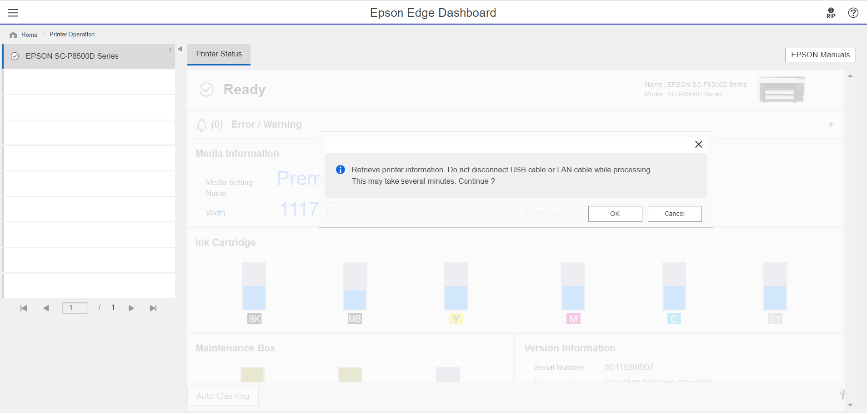Viewport: 868px width, 414px height.
Task: Click the third Maintenance Box indicator
Action: [x=449, y=375]
